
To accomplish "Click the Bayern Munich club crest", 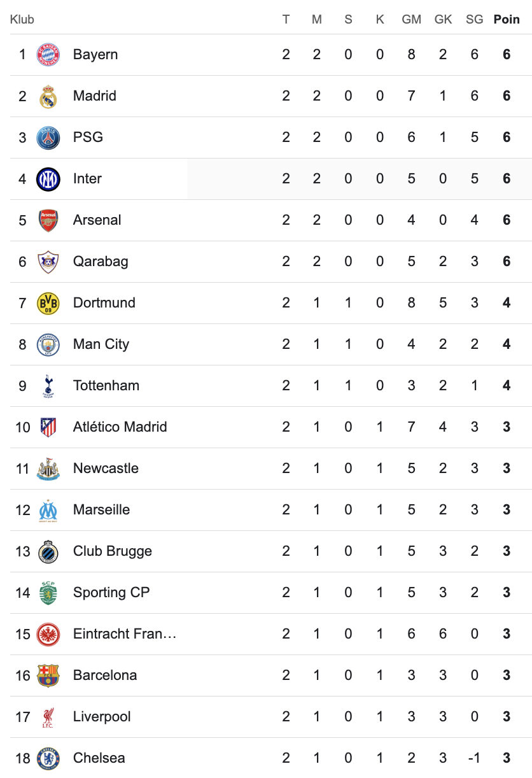I will [48, 55].
